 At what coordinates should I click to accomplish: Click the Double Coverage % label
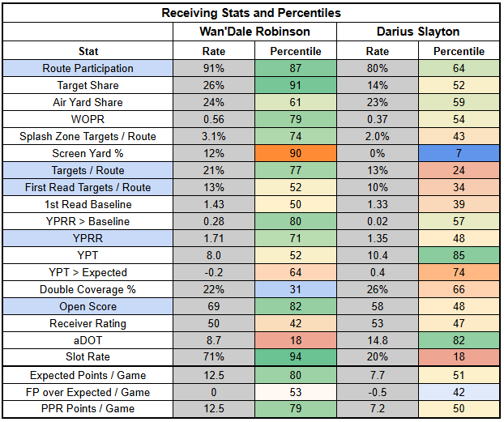click(x=88, y=289)
